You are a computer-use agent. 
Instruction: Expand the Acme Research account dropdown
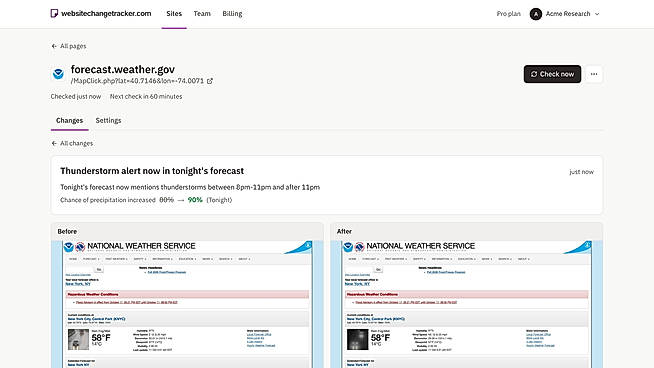pyautogui.click(x=597, y=14)
